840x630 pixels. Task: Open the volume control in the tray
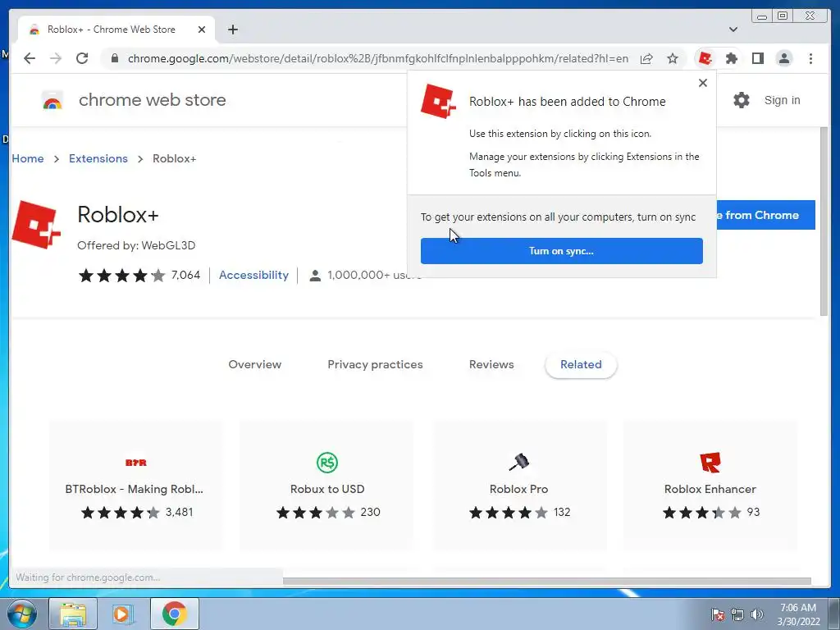click(757, 614)
